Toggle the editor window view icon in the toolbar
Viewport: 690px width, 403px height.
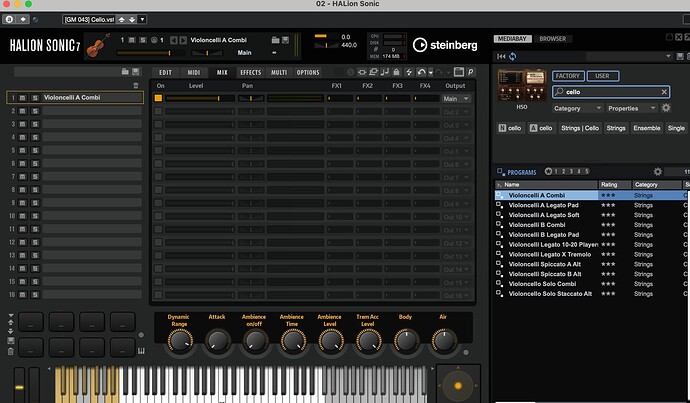click(459, 72)
